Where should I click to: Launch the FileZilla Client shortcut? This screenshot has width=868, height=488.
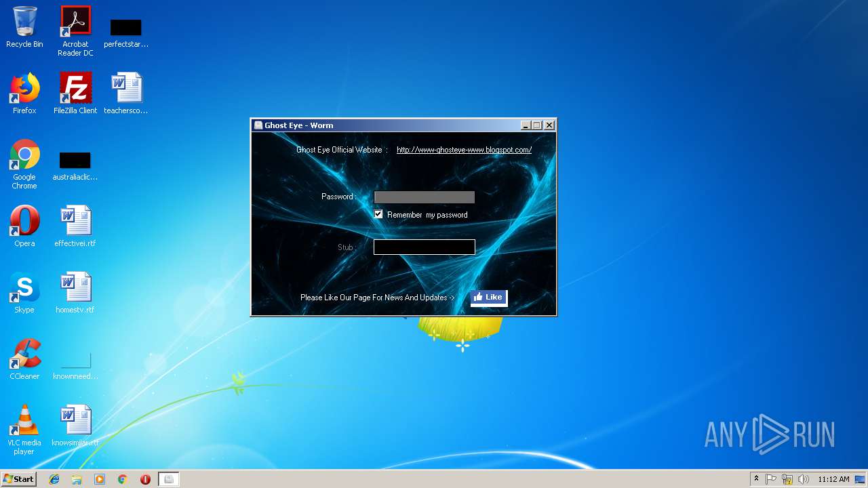tap(75, 94)
